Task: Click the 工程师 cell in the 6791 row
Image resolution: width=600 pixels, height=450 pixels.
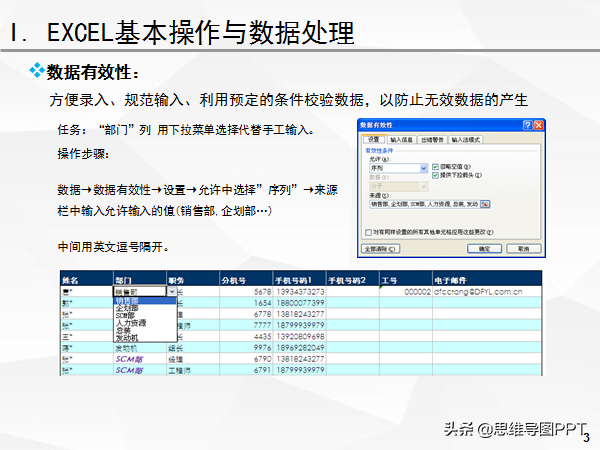Action: (x=193, y=370)
